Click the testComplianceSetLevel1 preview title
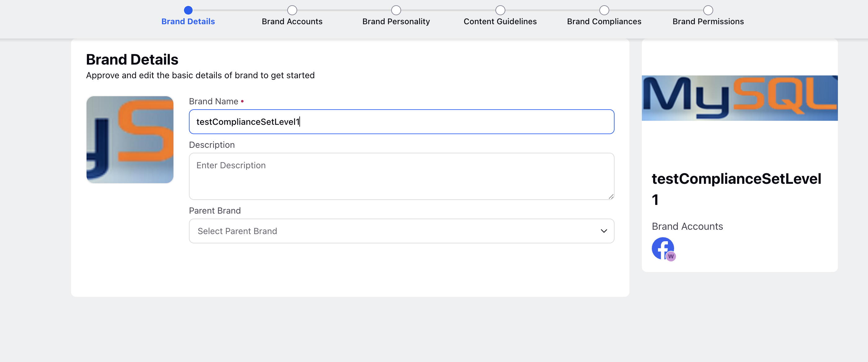The image size is (868, 362). [x=736, y=189]
